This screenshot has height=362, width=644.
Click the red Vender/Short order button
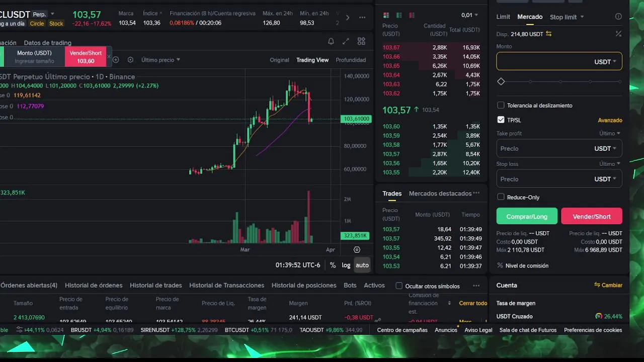[x=592, y=216]
